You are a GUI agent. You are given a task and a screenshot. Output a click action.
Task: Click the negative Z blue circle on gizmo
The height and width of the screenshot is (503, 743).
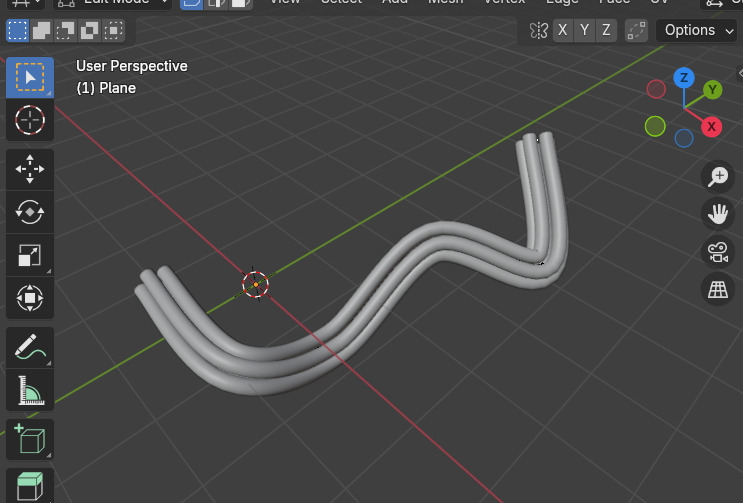pyautogui.click(x=684, y=138)
